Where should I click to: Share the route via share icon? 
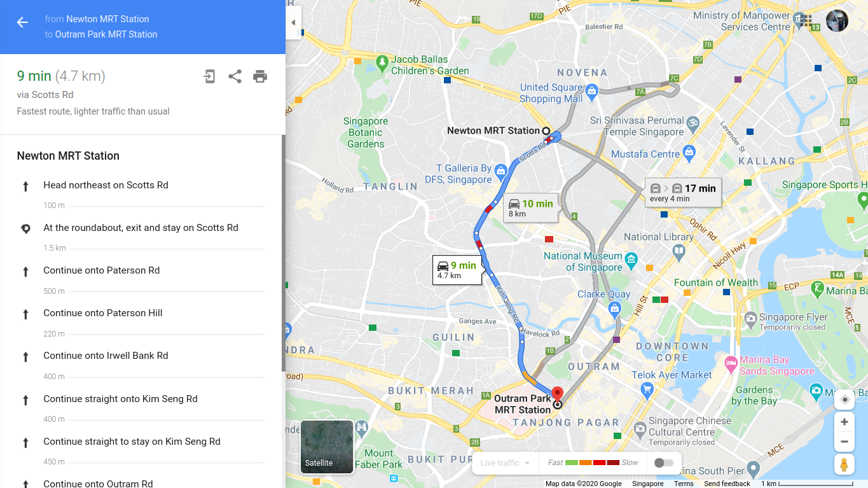click(x=235, y=76)
